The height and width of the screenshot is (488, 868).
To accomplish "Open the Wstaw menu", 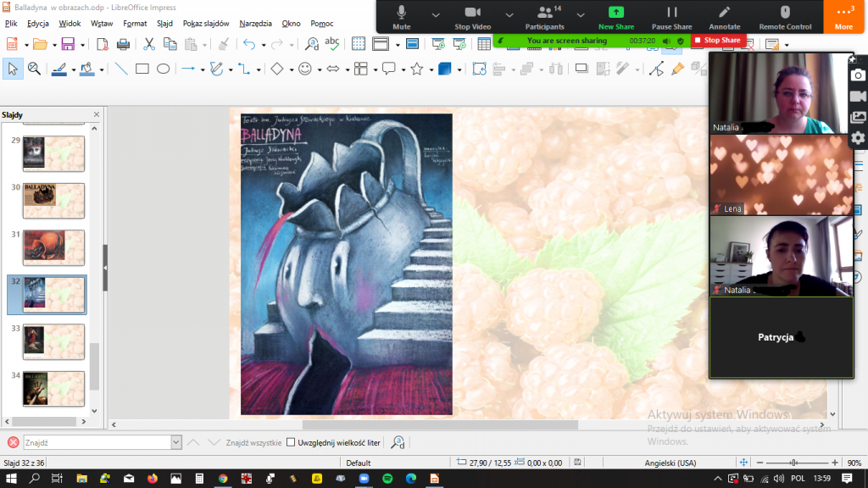I will (102, 24).
